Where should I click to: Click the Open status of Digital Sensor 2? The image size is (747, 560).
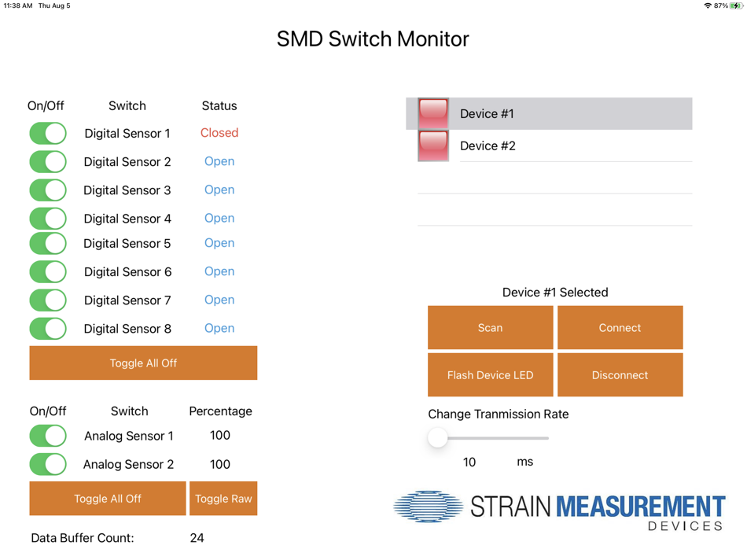tap(219, 161)
